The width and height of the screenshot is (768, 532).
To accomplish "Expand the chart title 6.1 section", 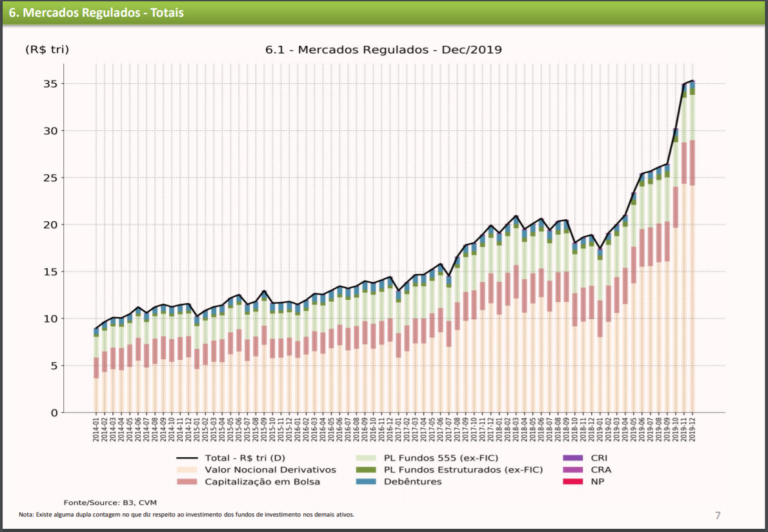I will (x=385, y=49).
